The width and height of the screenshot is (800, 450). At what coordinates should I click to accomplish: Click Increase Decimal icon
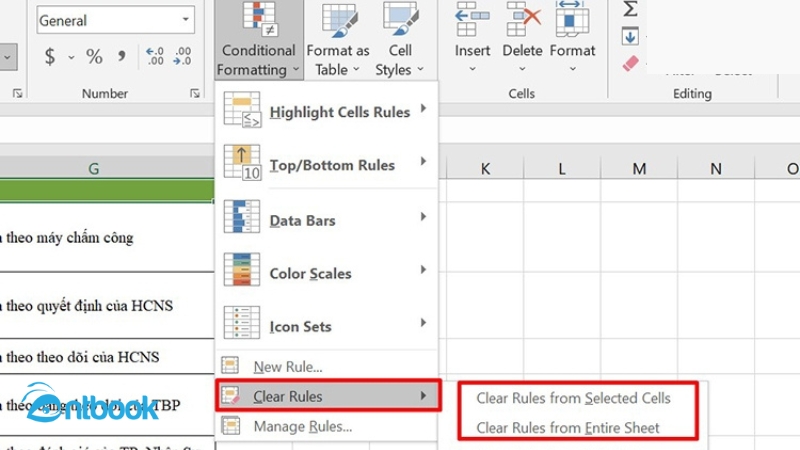coord(155,56)
